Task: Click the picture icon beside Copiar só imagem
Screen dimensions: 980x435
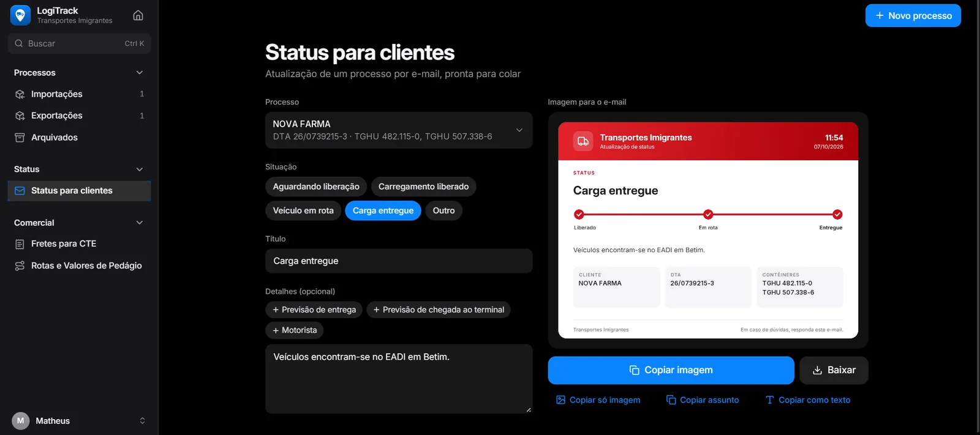Action: click(560, 400)
